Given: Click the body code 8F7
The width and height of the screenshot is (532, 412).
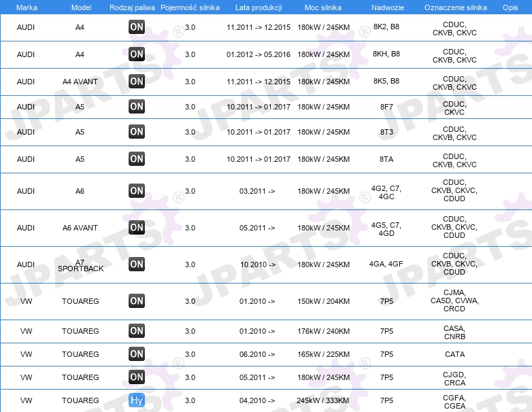Looking at the screenshot, I should 386,107.
